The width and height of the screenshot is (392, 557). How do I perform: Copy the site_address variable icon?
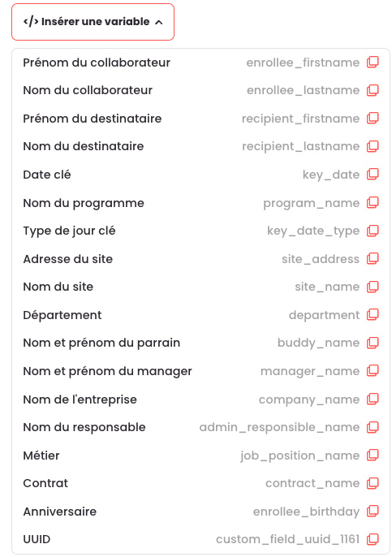pos(373,259)
